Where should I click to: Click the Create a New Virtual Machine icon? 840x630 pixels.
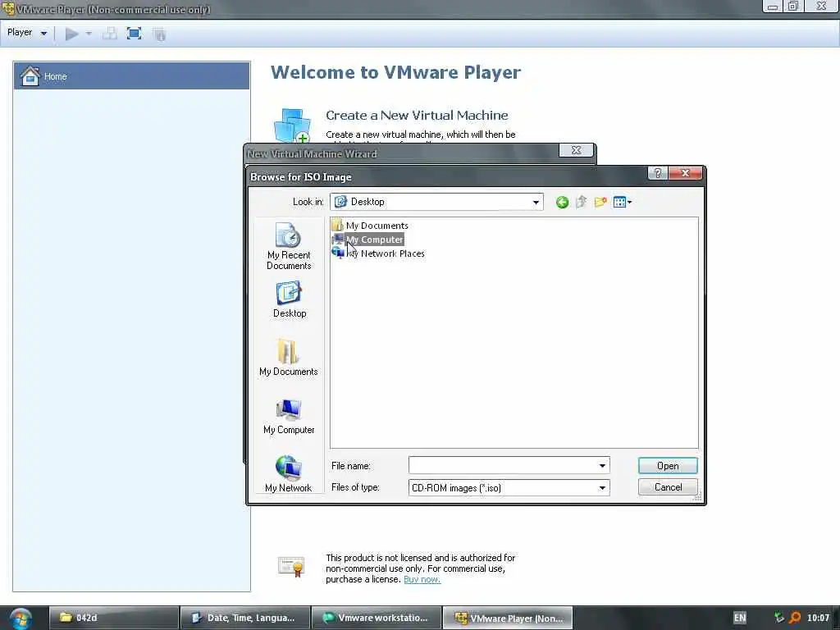pyautogui.click(x=292, y=126)
